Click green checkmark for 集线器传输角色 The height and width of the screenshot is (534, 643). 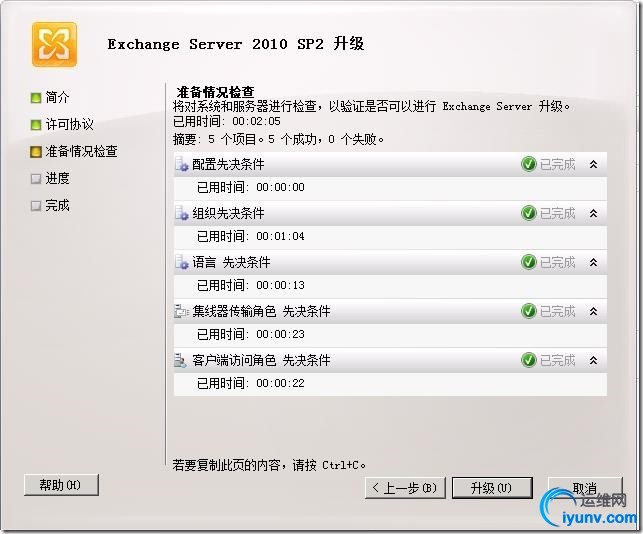529,311
